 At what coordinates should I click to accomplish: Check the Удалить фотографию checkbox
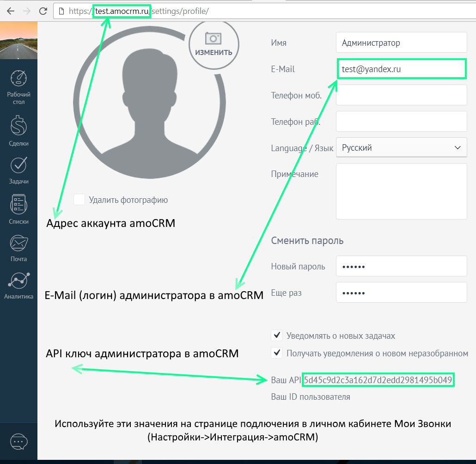[x=79, y=200]
